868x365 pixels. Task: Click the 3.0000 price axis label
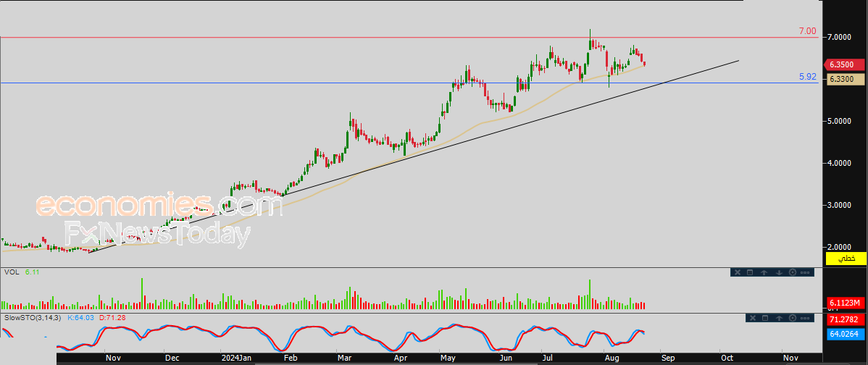tap(840, 205)
